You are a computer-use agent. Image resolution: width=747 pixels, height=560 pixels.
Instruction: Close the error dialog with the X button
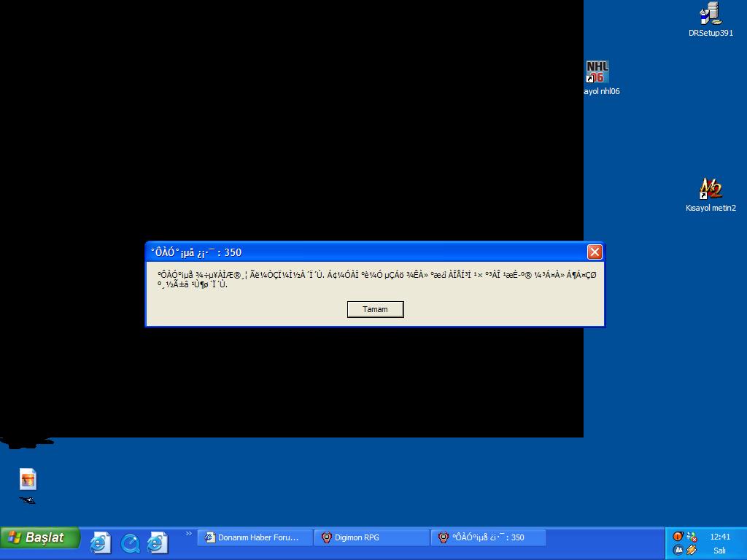(595, 252)
